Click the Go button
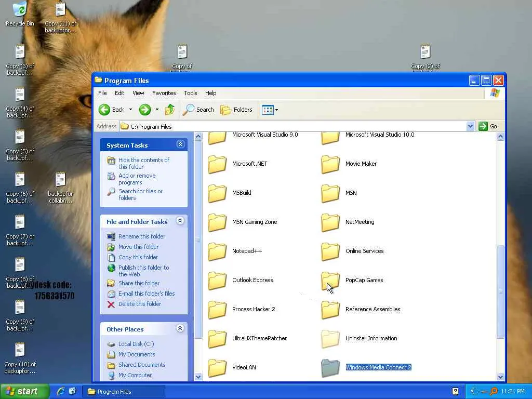 tap(488, 126)
